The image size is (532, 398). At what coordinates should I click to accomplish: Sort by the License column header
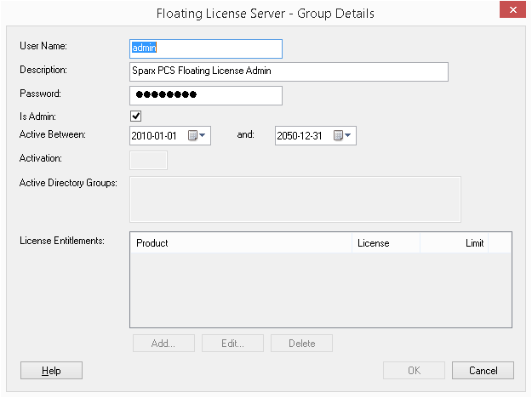click(x=385, y=243)
